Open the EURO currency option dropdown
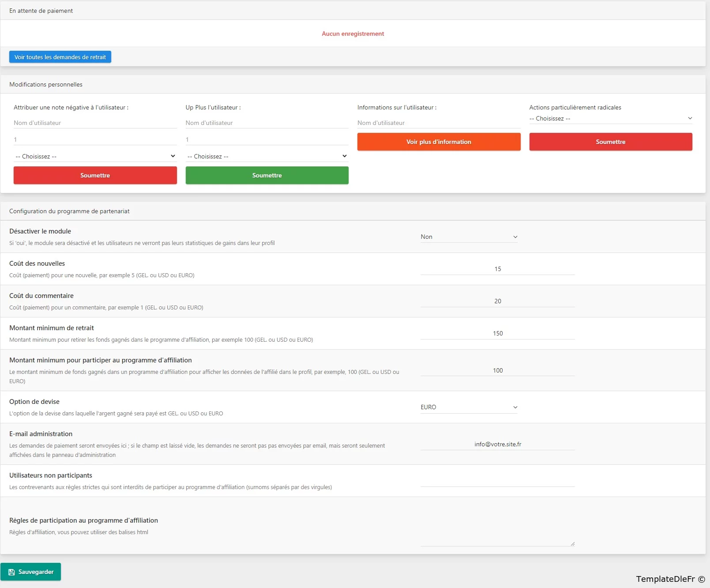Image resolution: width=710 pixels, height=588 pixels. coord(469,407)
